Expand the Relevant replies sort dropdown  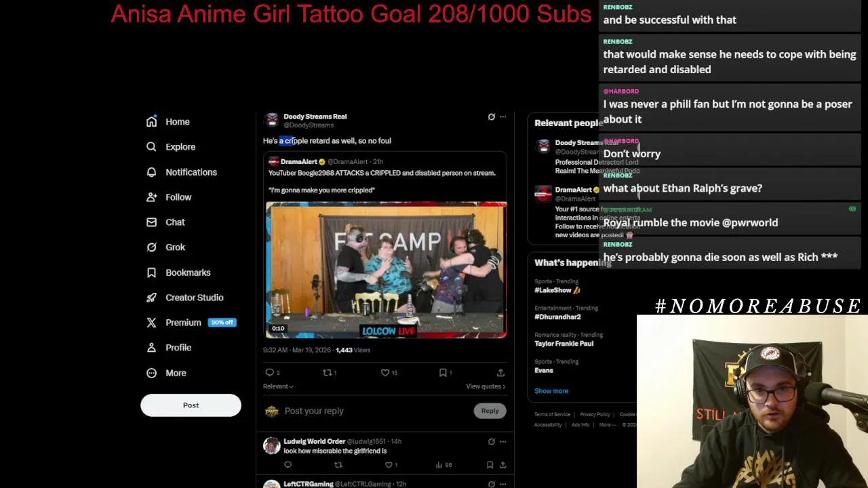coord(278,386)
